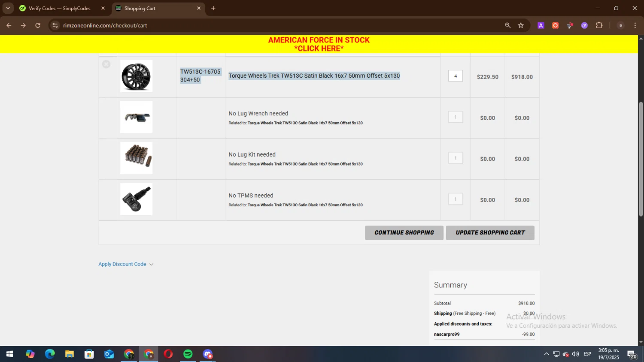
Task: Click the No TPMS needed text
Action: 251,196
